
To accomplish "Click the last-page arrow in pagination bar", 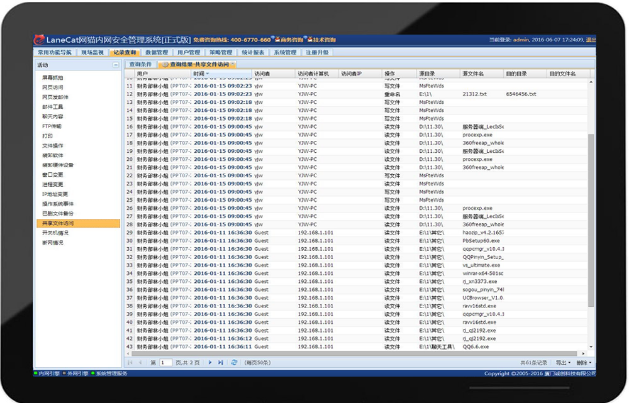I will [x=221, y=363].
